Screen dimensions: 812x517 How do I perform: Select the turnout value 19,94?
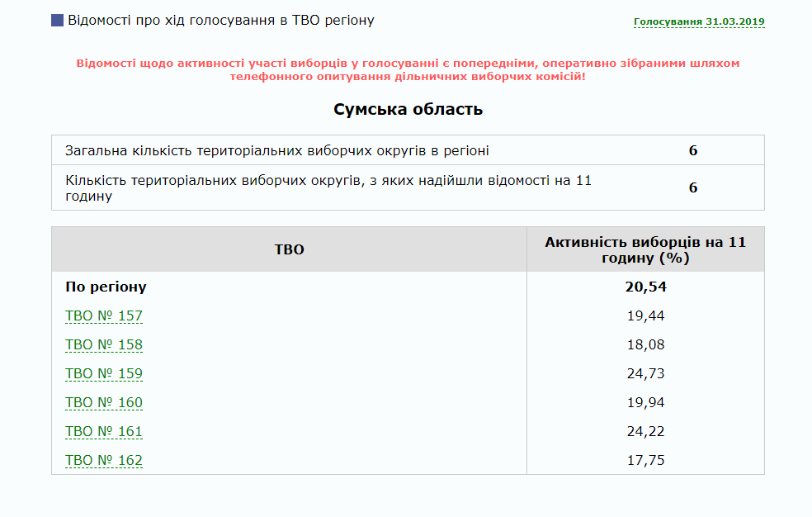(x=646, y=402)
